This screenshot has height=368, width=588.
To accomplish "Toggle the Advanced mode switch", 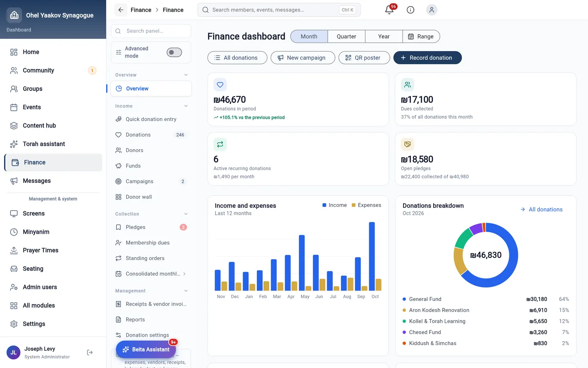I will [x=174, y=52].
